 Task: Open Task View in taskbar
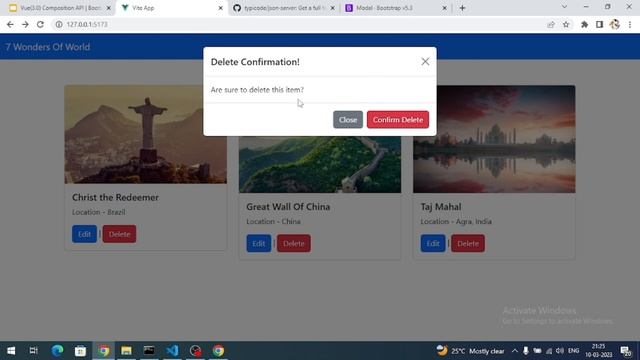point(33,351)
